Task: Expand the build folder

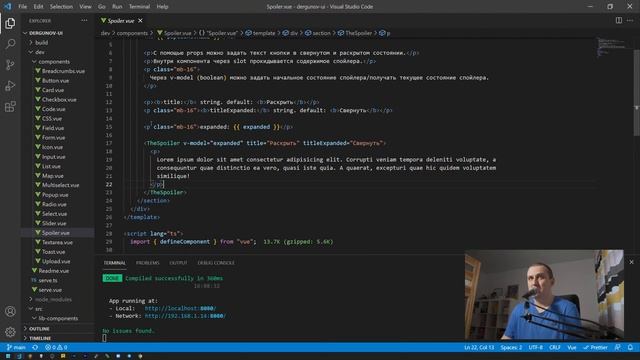Action: pyautogui.click(x=41, y=42)
